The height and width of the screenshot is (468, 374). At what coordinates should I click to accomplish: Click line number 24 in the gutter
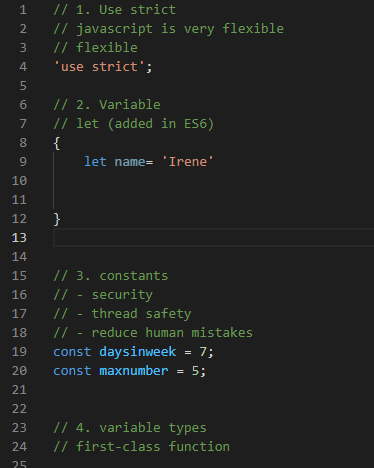[x=19, y=447]
